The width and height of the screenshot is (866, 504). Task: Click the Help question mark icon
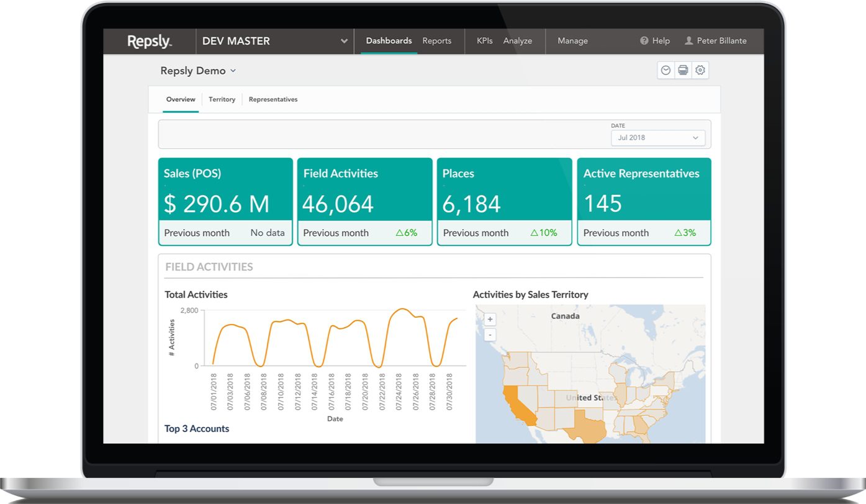[x=644, y=41]
